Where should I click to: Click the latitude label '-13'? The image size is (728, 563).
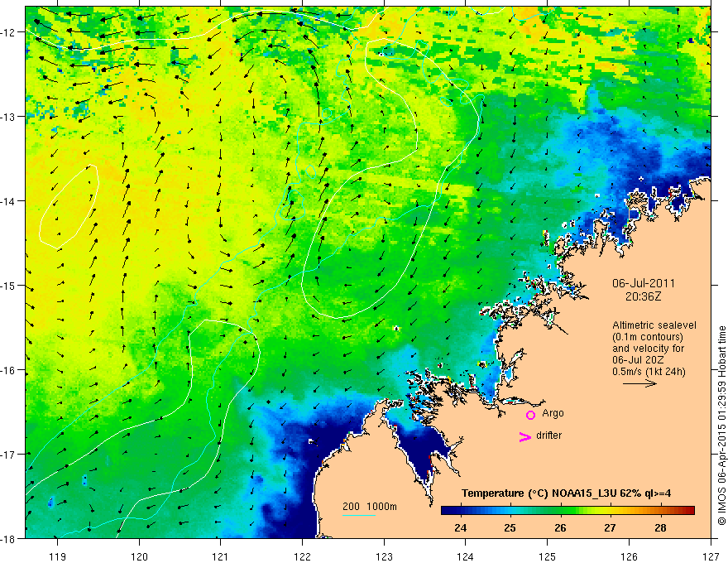(x=10, y=117)
